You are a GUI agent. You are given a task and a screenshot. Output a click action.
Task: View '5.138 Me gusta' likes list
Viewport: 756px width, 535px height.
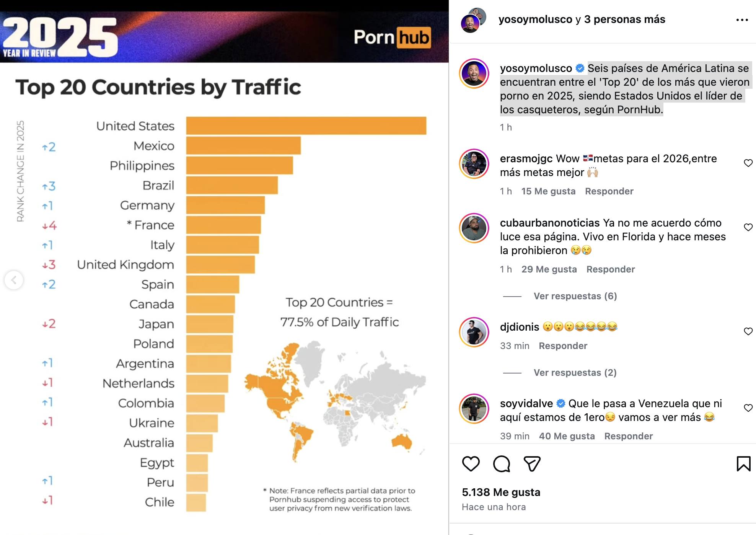pyautogui.click(x=501, y=492)
